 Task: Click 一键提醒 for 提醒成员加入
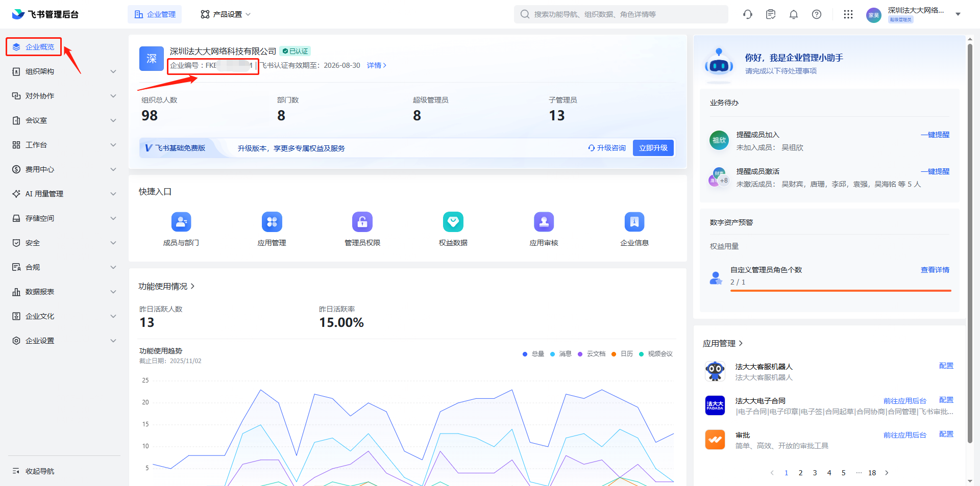pyautogui.click(x=935, y=135)
